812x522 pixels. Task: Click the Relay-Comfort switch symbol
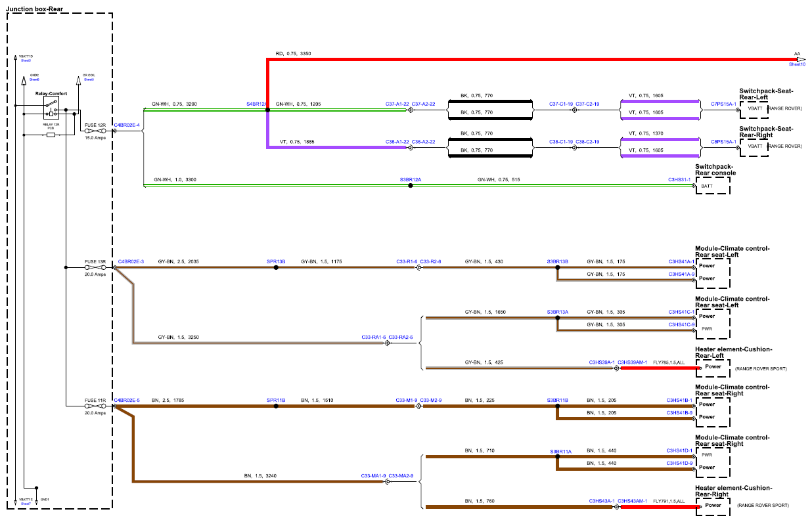(x=51, y=108)
